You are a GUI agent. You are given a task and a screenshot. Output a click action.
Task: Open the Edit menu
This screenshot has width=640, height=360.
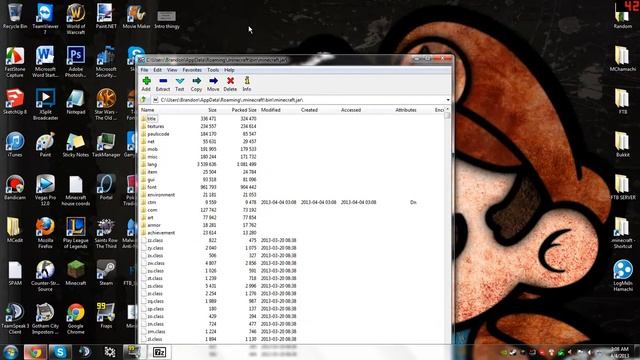point(158,70)
